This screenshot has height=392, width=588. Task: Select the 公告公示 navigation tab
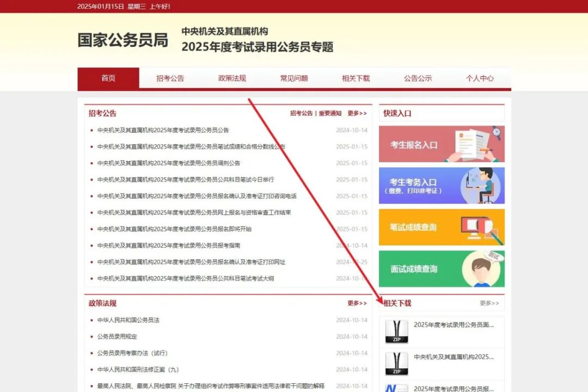coord(418,78)
